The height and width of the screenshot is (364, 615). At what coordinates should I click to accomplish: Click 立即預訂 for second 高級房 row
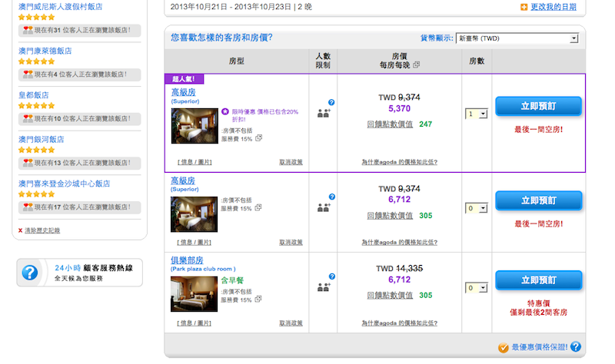(x=538, y=200)
